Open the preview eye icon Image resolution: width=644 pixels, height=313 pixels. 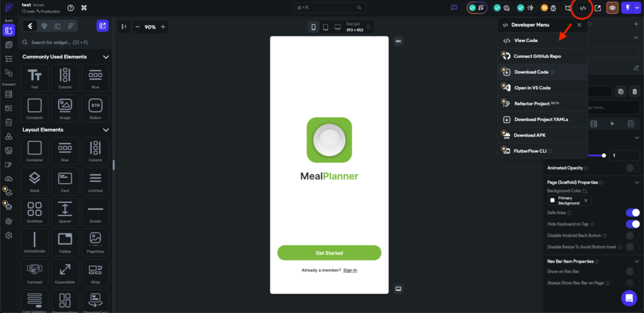click(x=612, y=8)
